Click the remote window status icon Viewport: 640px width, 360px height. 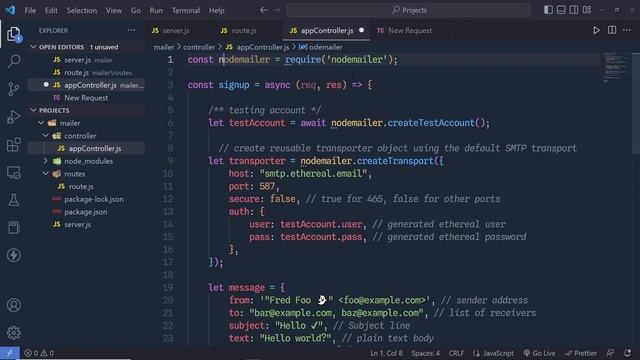coord(9,353)
